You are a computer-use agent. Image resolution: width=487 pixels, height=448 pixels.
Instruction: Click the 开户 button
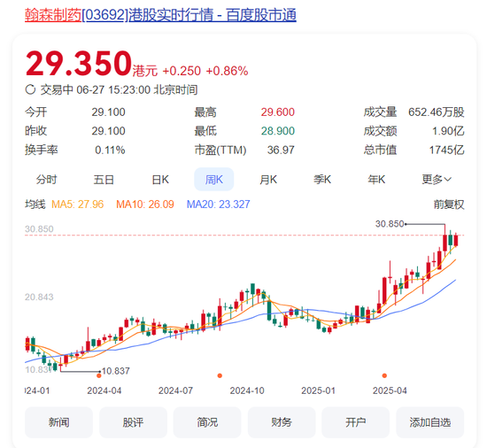point(356,422)
